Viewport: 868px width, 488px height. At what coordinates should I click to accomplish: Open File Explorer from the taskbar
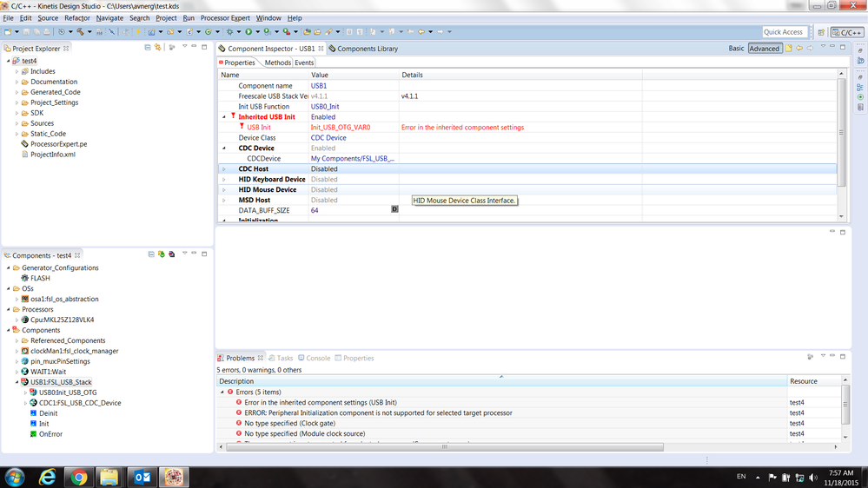(109, 477)
